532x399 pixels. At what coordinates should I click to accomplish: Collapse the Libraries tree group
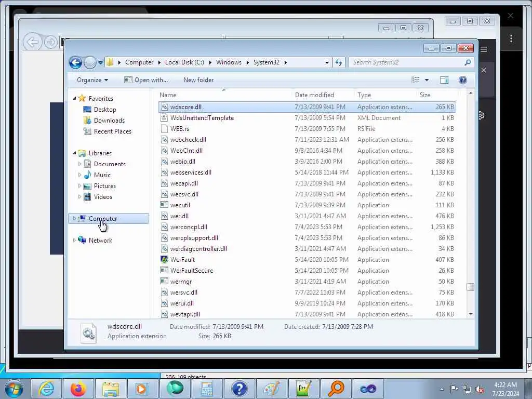pyautogui.click(x=75, y=153)
